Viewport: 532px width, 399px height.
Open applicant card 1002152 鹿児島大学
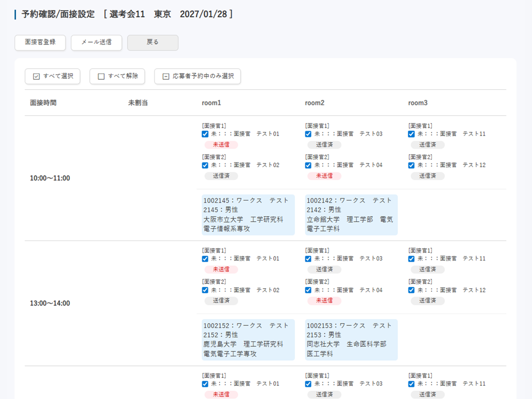pos(248,340)
